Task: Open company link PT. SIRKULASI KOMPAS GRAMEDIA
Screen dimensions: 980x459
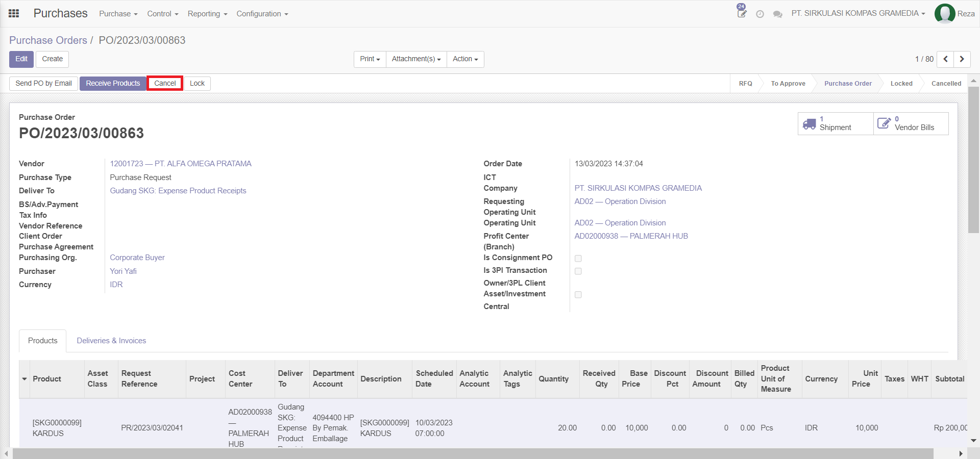Action: pos(638,188)
